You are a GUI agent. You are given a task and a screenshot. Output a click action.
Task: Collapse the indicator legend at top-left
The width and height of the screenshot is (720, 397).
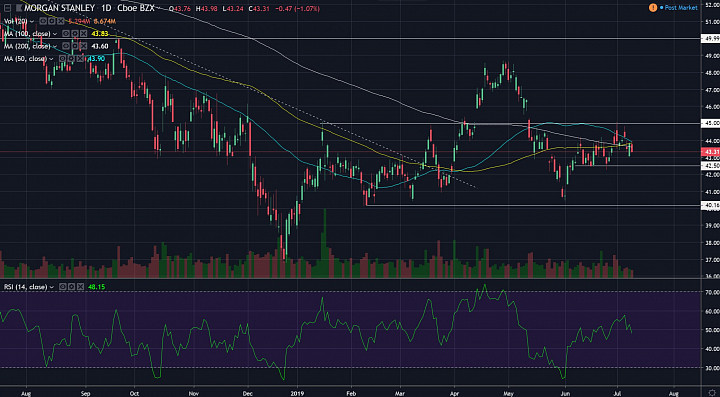pyautogui.click(x=7, y=8)
